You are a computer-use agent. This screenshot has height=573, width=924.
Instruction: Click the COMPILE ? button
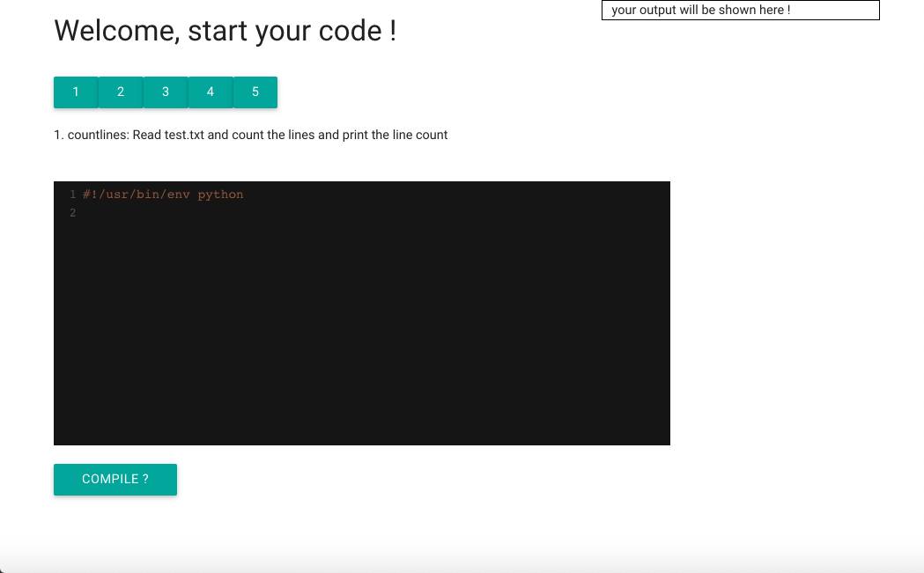tap(115, 480)
